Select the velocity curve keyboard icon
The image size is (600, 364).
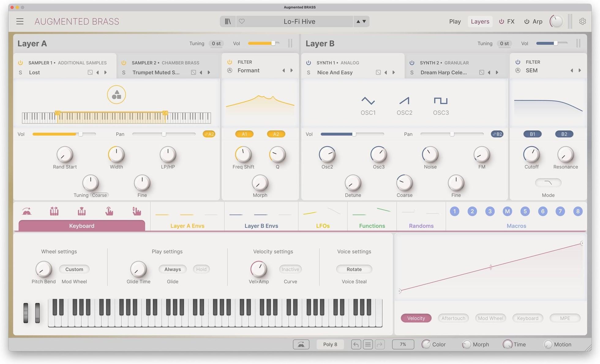click(81, 211)
